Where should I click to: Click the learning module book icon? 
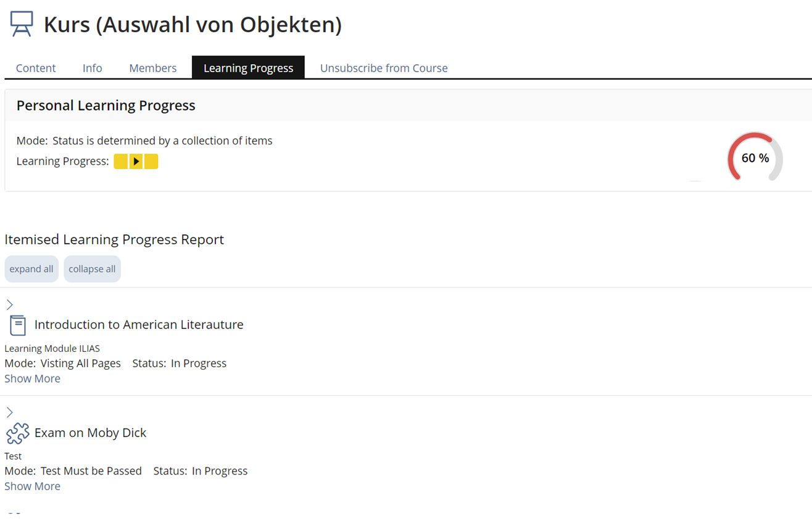point(18,325)
